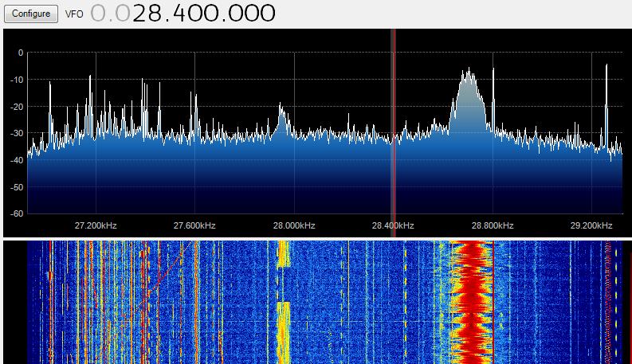Image resolution: width=632 pixels, height=364 pixels.
Task: Click the -60 dB scale label
Action: [x=17, y=213]
